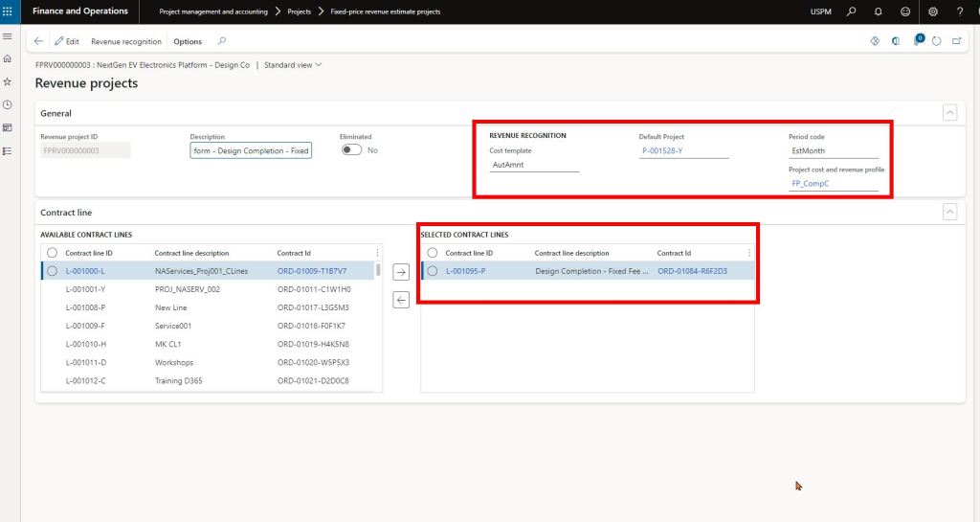
Task: Click the Home icon in the left sidebar
Action: [x=8, y=59]
